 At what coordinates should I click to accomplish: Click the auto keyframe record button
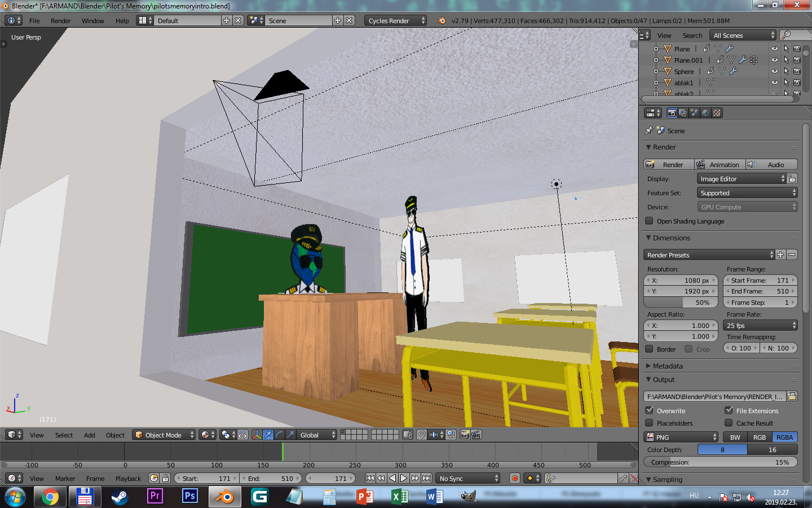[x=514, y=478]
